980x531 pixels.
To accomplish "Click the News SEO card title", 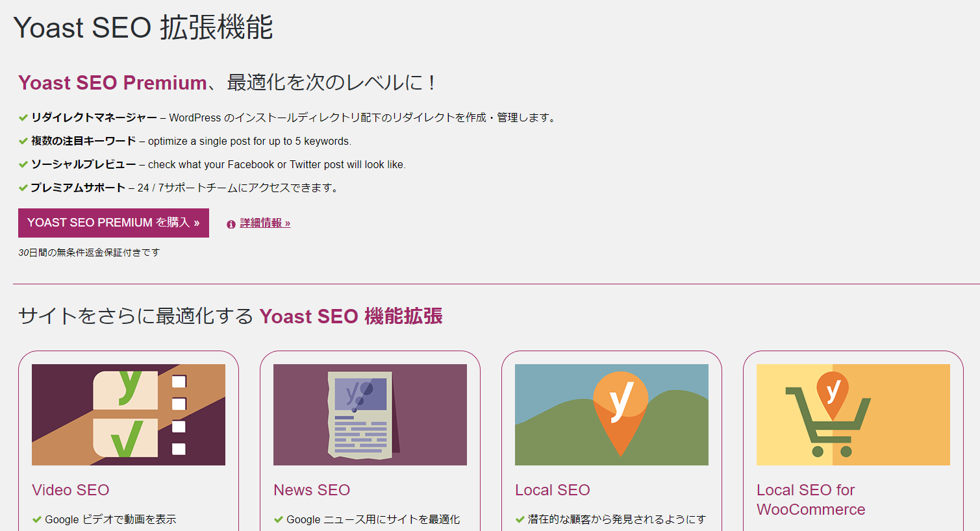I will (x=312, y=490).
